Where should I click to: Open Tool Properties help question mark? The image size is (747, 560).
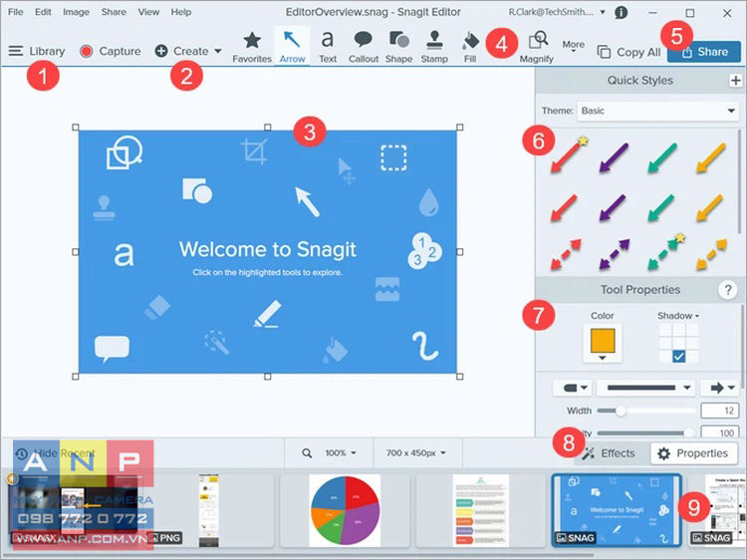(727, 289)
